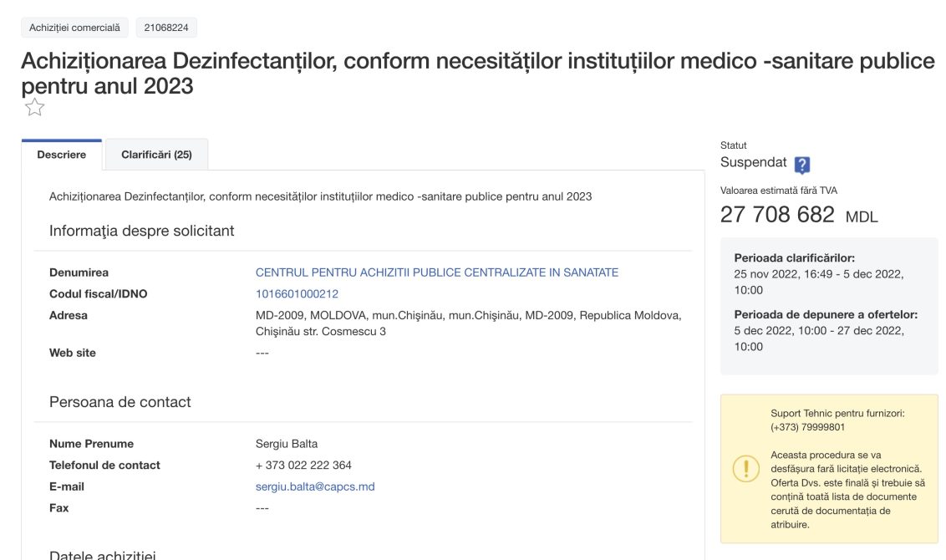Switch to the Descriere tab
Viewport: 946px width, 560px height.
coord(62,155)
